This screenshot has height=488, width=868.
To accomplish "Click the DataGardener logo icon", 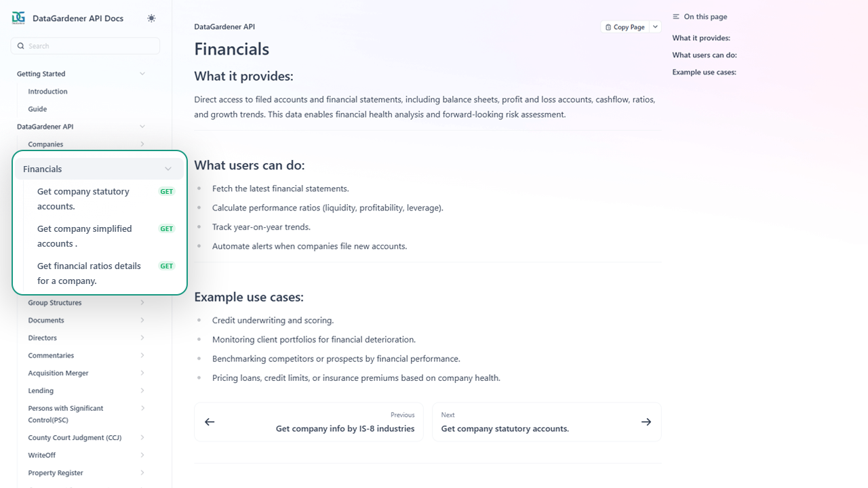I will pyautogui.click(x=18, y=18).
